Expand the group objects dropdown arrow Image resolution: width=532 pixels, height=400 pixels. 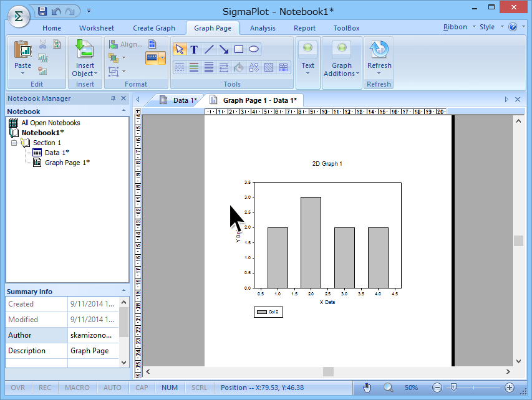[124, 72]
